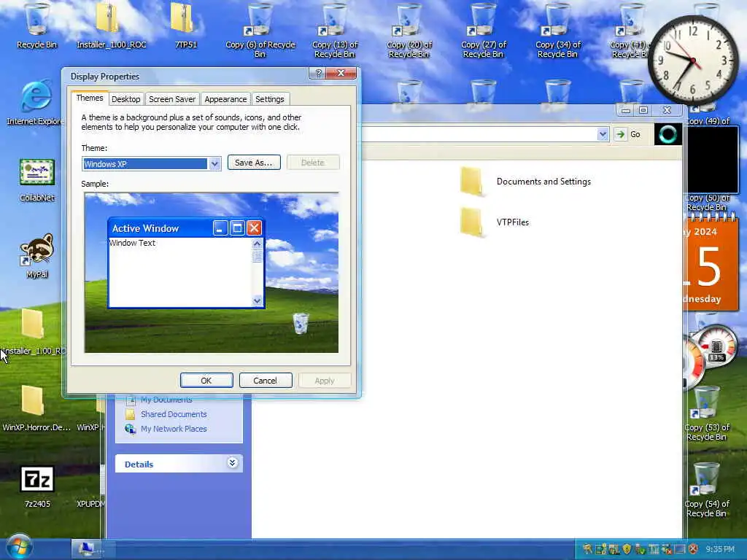The height and width of the screenshot is (560, 747).
Task: Open the MyPal raccoon shortcut
Action: tap(37, 256)
